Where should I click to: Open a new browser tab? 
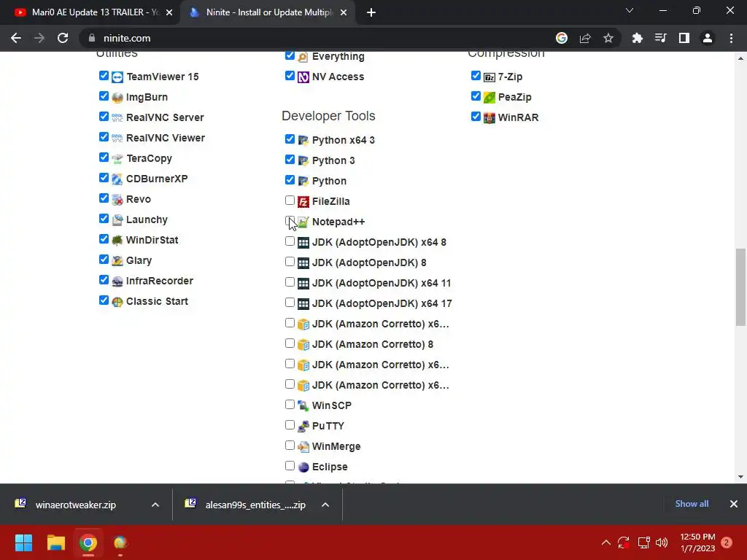coord(371,13)
